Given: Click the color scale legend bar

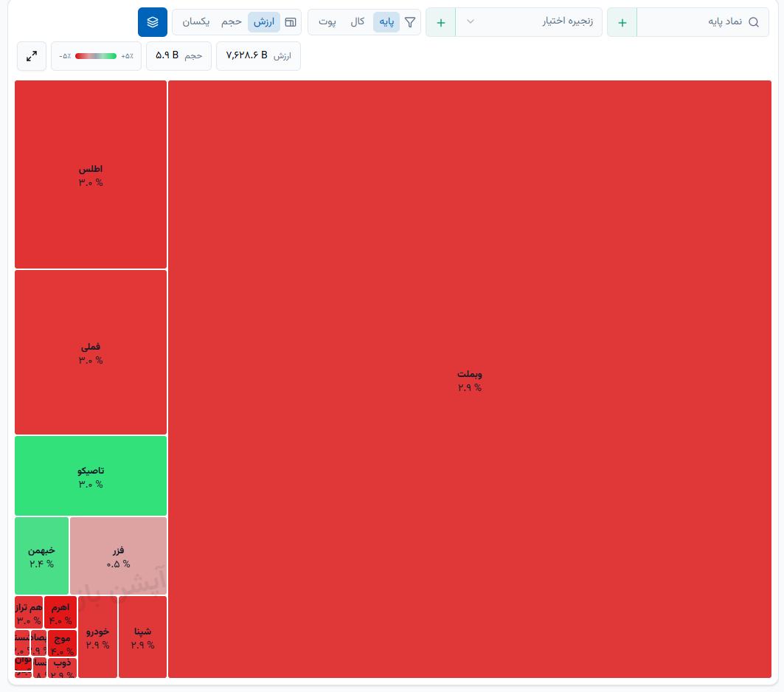Looking at the screenshot, I should click(x=96, y=56).
